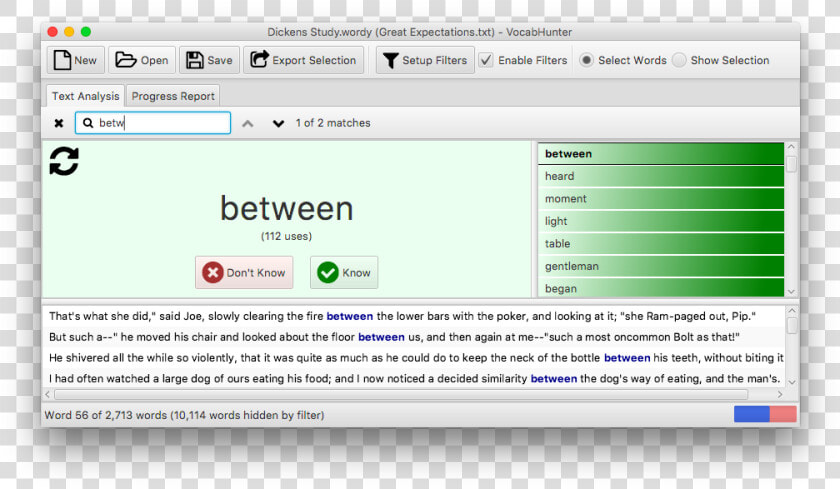Image resolution: width=840 pixels, height=489 pixels.
Task: Click the 'Word 56 of 2,713 words' status text
Action: pyautogui.click(x=184, y=415)
